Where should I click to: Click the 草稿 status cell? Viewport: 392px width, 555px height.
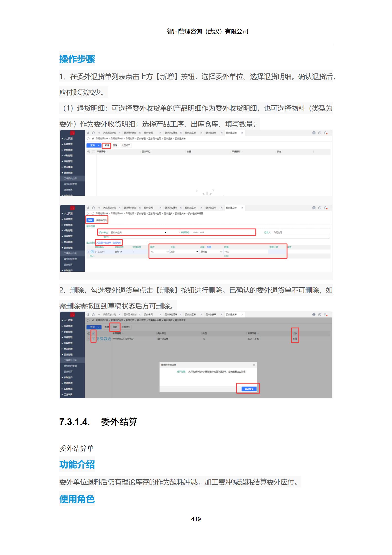click(x=295, y=339)
